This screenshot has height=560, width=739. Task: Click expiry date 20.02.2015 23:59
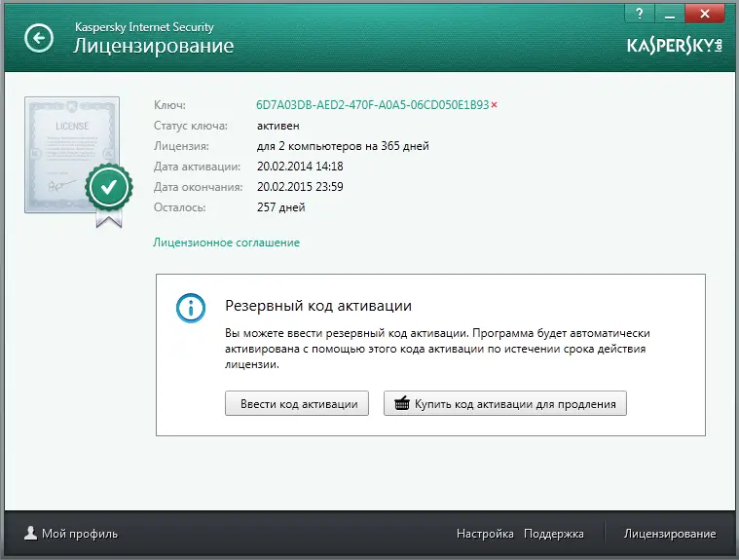click(x=300, y=187)
